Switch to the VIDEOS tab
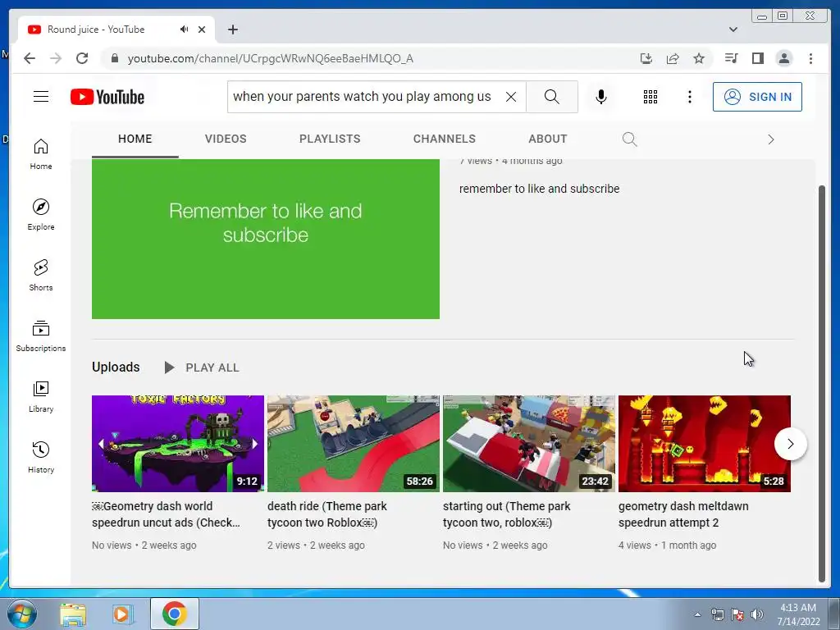The image size is (840, 630). 226,139
